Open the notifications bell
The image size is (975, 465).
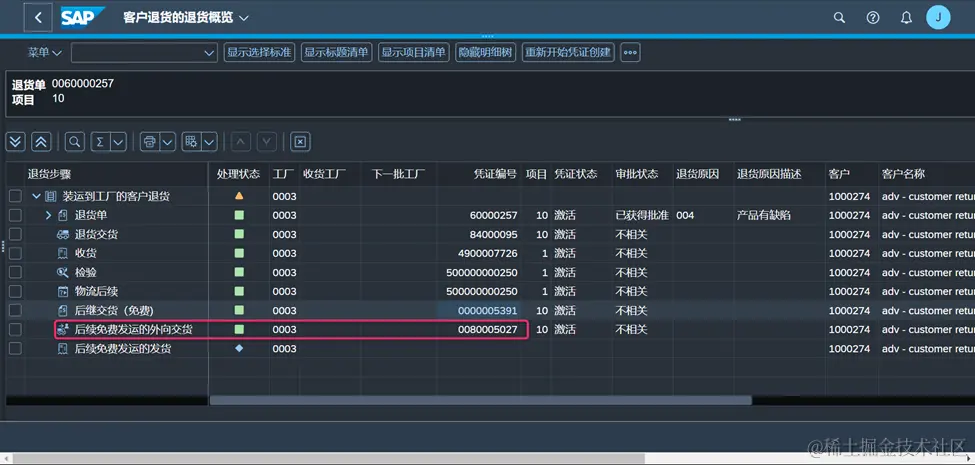click(x=907, y=17)
